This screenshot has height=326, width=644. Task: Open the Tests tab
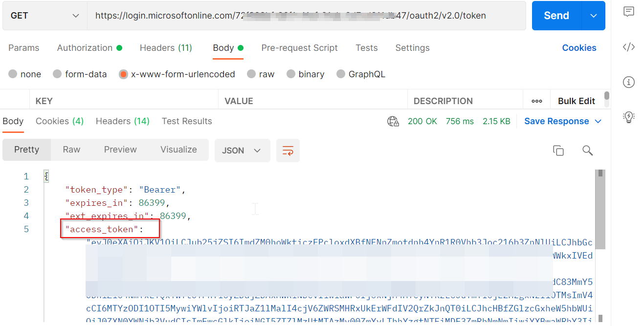pyautogui.click(x=367, y=48)
